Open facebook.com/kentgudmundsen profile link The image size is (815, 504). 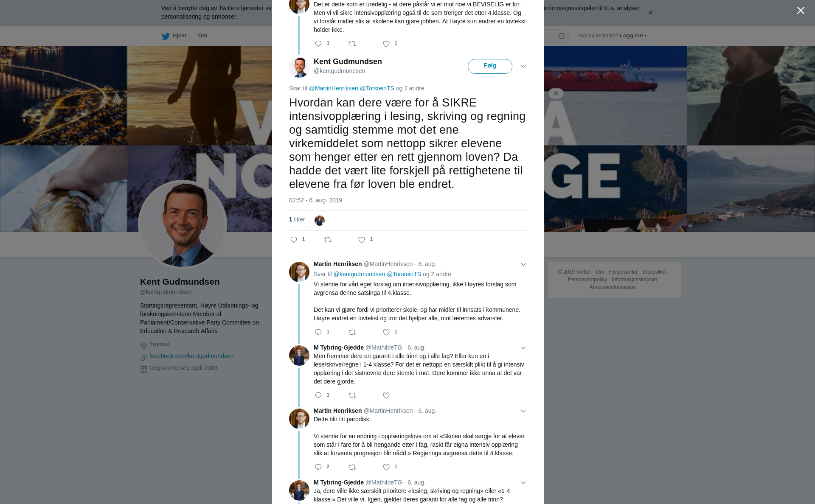191,356
